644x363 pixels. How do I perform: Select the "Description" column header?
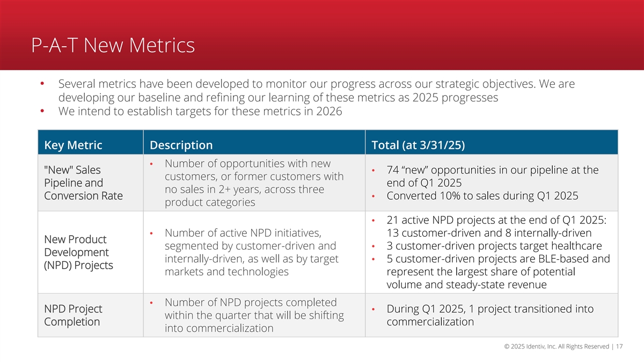(181, 145)
